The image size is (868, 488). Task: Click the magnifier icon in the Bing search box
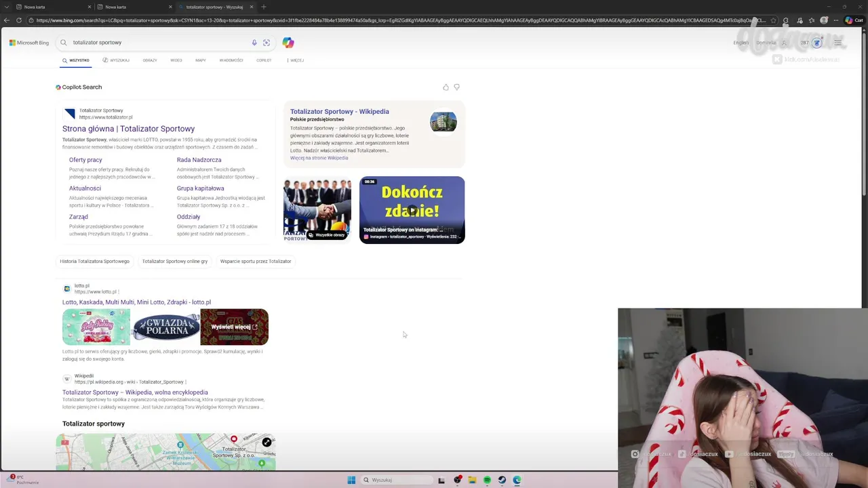pyautogui.click(x=64, y=43)
